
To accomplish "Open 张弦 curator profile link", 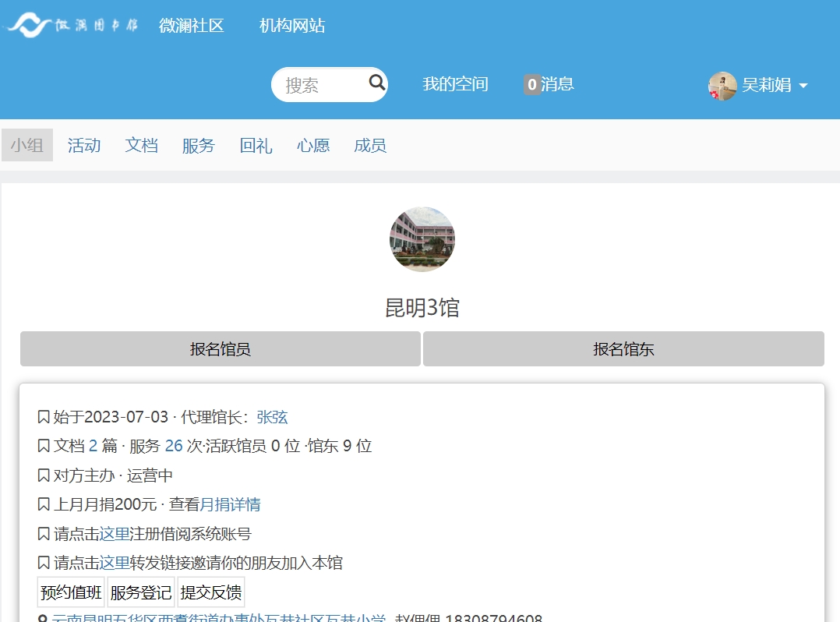I will (x=272, y=417).
